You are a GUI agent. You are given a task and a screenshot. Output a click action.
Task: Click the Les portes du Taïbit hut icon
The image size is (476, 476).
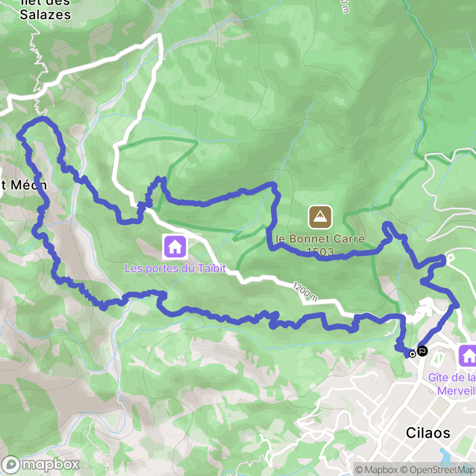pos(175,246)
